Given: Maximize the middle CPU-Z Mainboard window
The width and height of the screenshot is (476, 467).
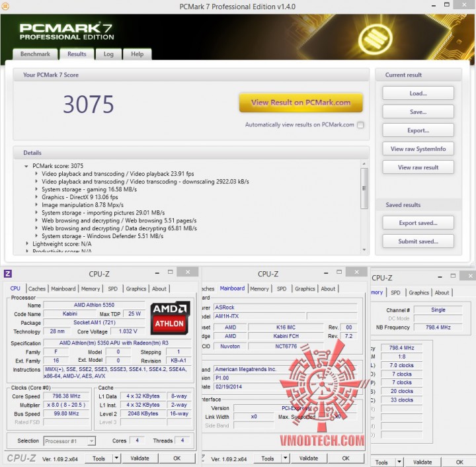Looking at the screenshot, I should [x=339, y=272].
